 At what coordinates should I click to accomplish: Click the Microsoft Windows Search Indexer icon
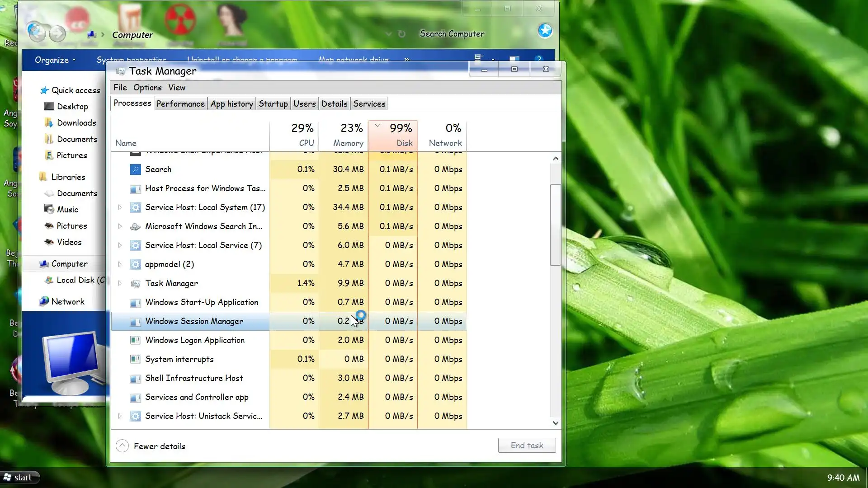tap(135, 226)
